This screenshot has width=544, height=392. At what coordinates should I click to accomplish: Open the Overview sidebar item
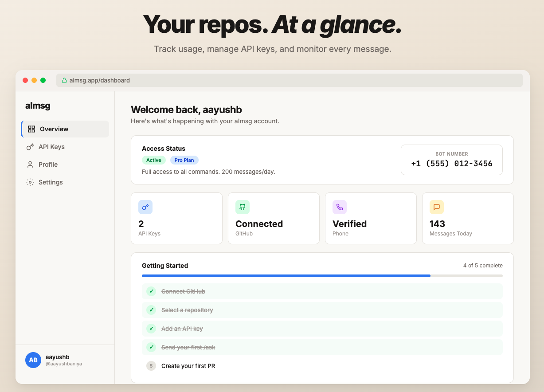click(x=65, y=129)
